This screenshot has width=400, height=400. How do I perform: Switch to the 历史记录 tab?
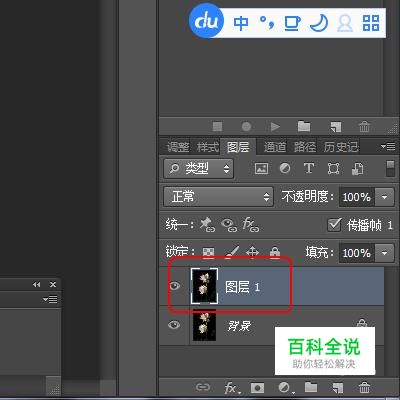point(341,147)
